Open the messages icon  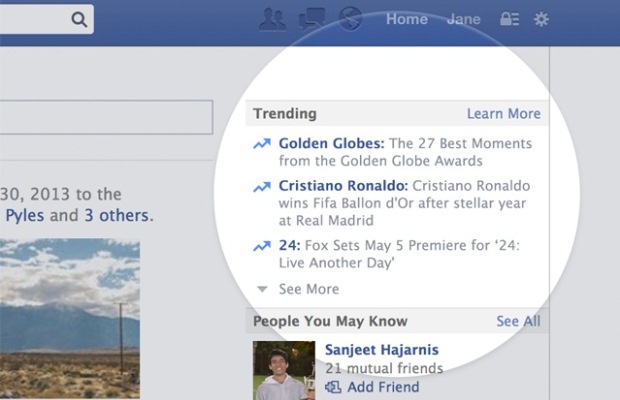click(x=312, y=19)
